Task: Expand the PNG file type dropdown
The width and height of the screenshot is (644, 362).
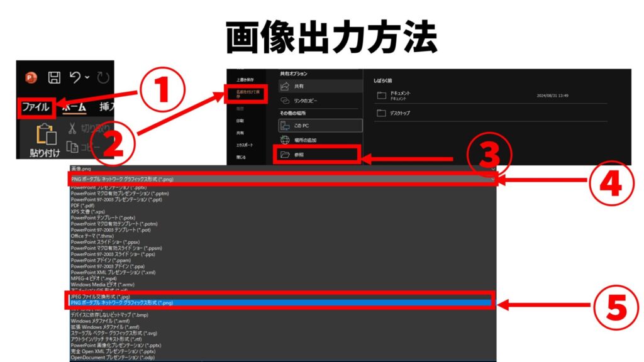Action: click(x=283, y=179)
